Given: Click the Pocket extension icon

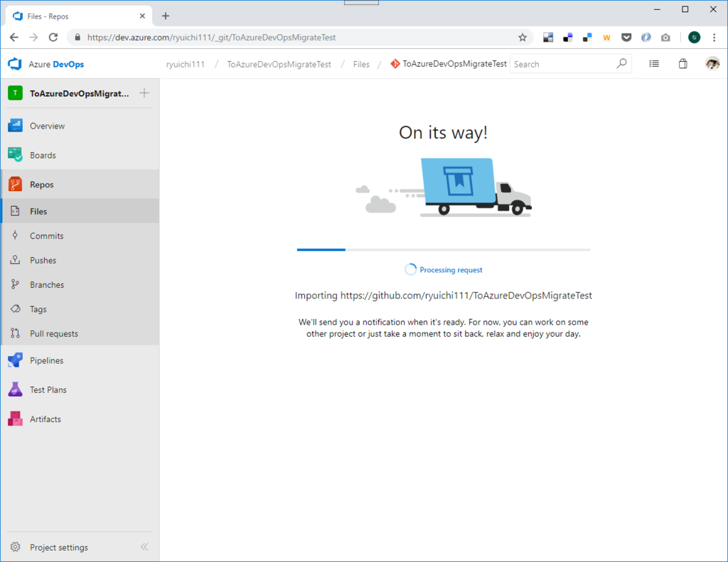Looking at the screenshot, I should [x=626, y=37].
